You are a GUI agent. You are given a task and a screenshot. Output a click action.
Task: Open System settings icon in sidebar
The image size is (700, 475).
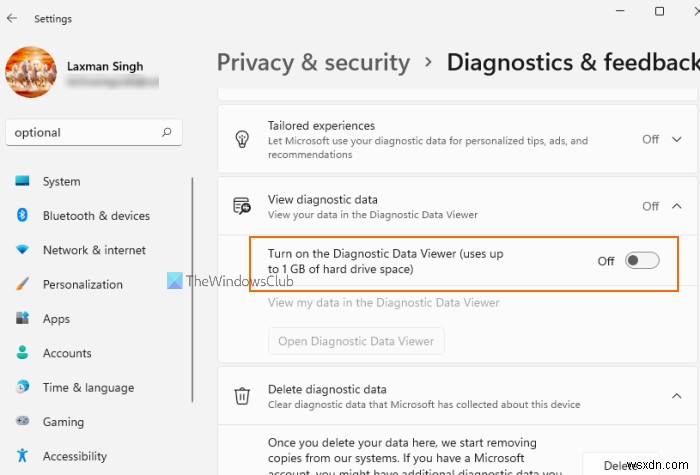pos(22,182)
